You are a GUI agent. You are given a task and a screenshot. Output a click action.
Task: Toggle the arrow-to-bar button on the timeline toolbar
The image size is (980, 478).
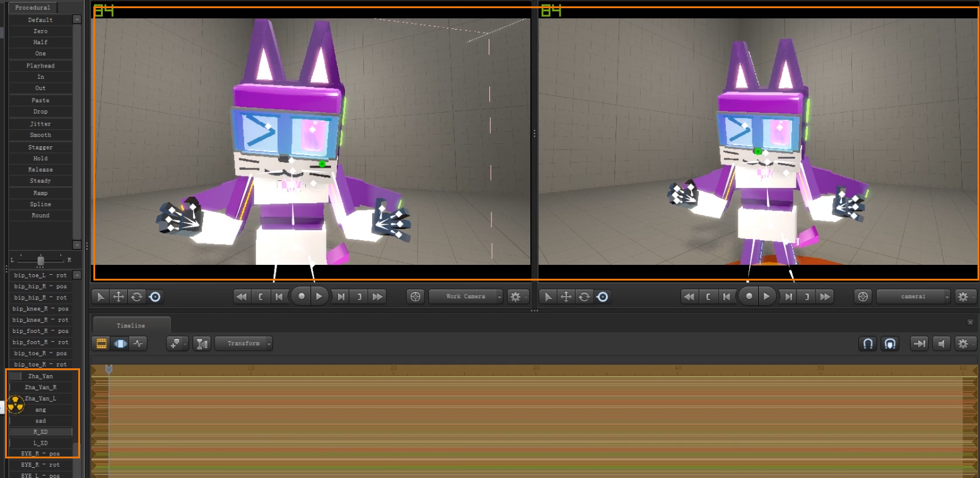pos(919,344)
